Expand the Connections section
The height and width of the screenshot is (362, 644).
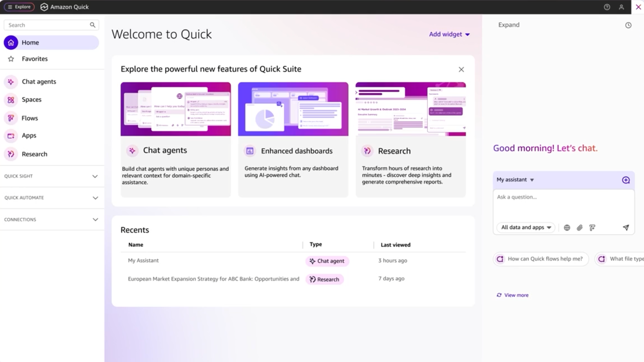point(51,219)
